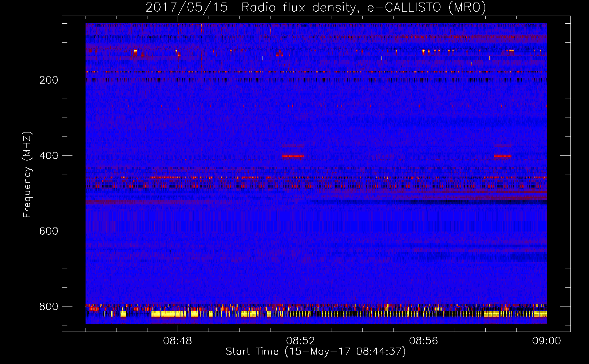Click the 09:00 time tick label
Viewport: 589px width, 364px height.
pyautogui.click(x=546, y=341)
